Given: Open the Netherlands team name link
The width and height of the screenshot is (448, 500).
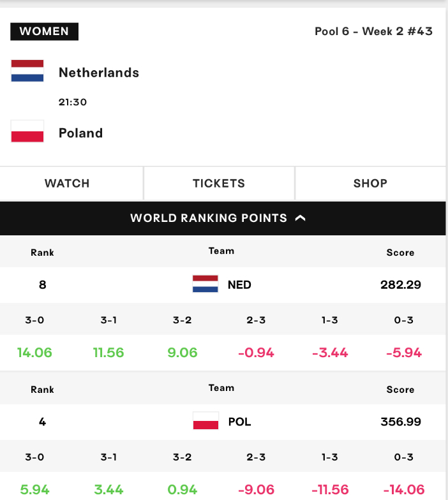Looking at the screenshot, I should 99,73.
